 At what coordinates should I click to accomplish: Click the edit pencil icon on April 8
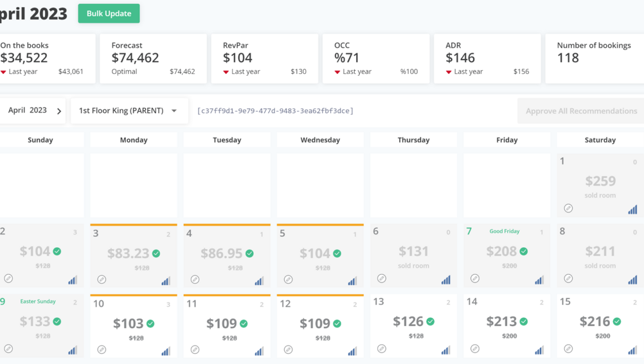568,279
